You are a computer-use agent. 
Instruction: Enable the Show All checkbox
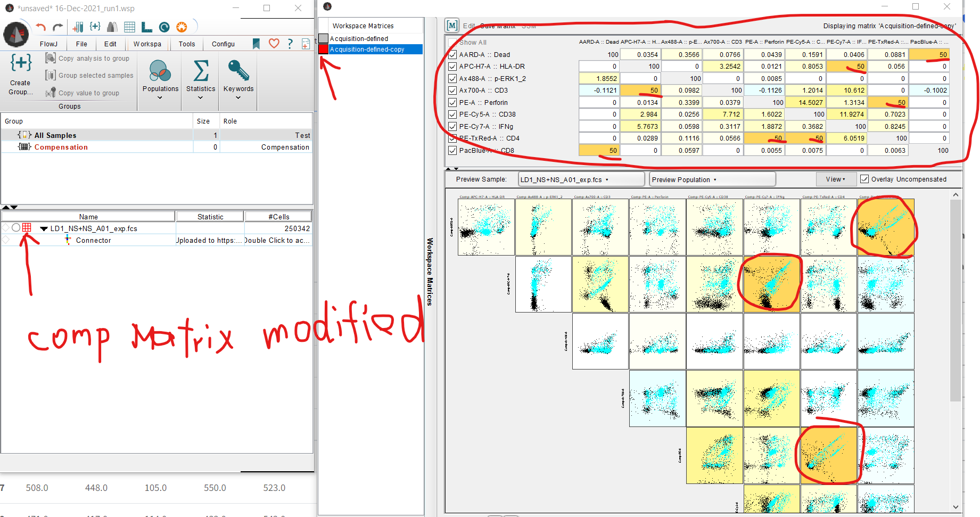tap(452, 43)
